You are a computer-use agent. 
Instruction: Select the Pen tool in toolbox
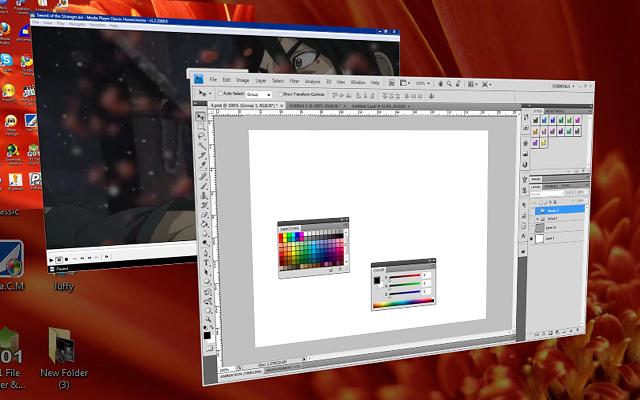coord(206,253)
